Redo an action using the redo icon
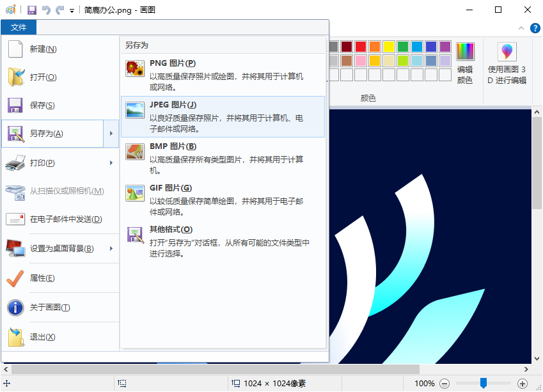Viewport: 543px width, 392px height. click(x=59, y=10)
